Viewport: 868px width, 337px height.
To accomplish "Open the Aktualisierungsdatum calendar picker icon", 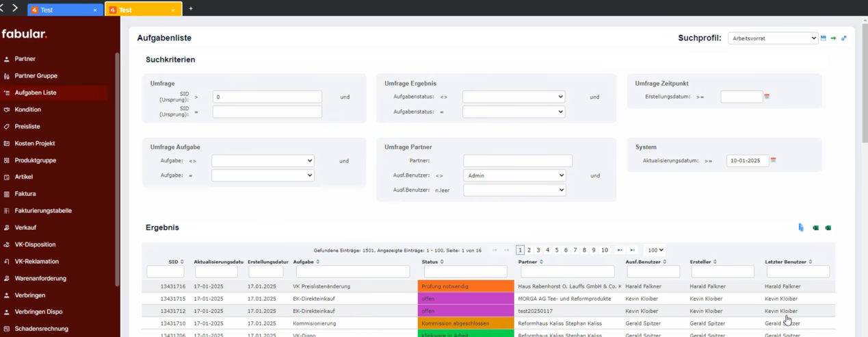I will 773,160.
